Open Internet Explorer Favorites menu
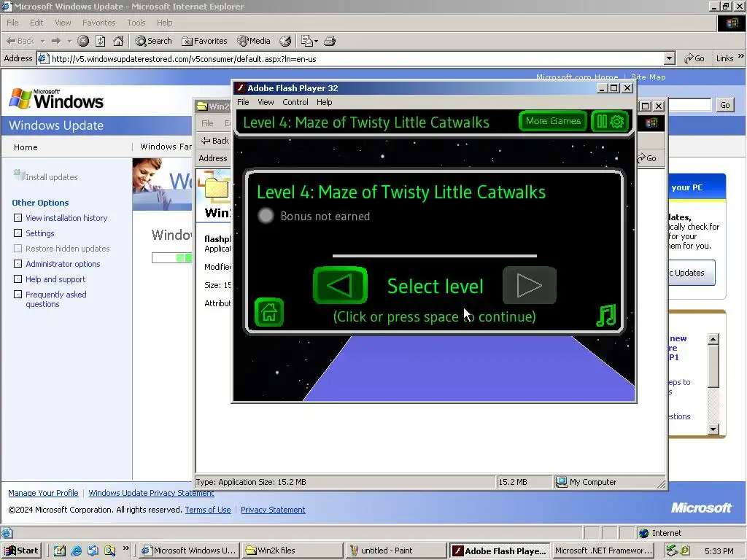Image resolution: width=747 pixels, height=560 pixels. (98, 23)
